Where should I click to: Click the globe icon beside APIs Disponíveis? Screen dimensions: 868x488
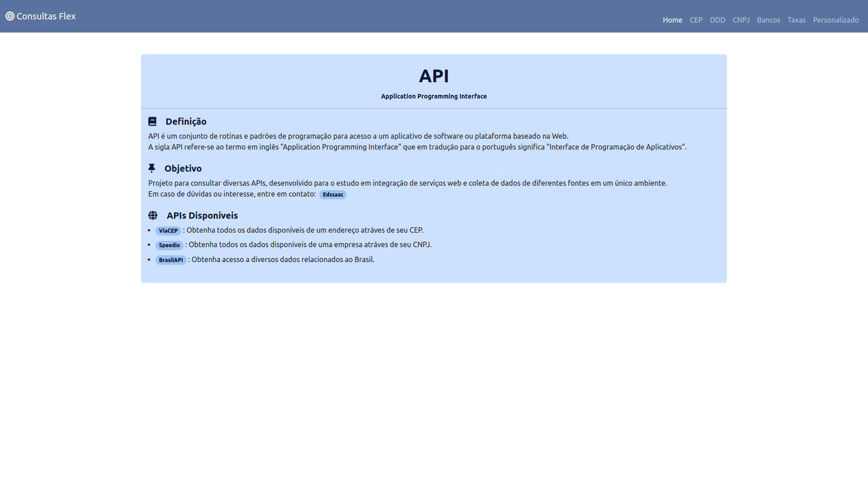point(153,216)
